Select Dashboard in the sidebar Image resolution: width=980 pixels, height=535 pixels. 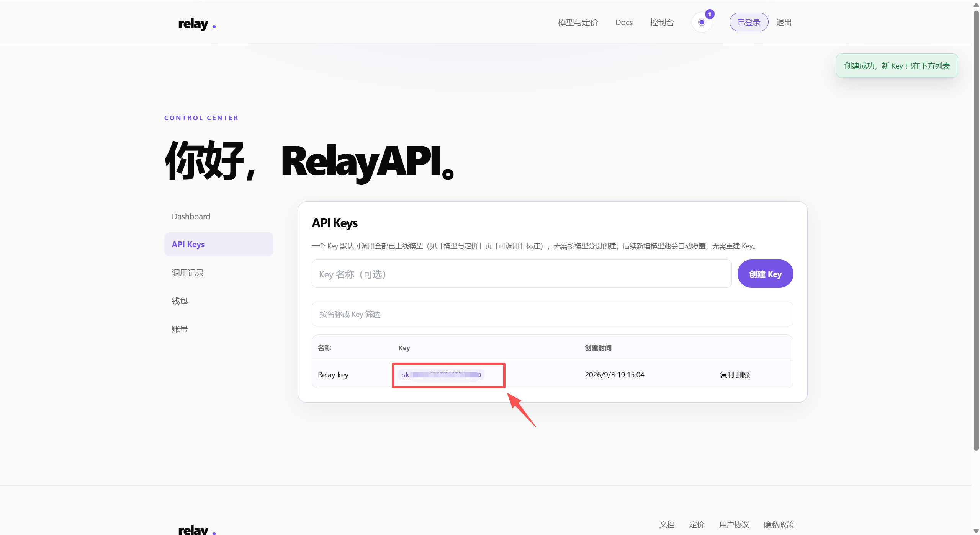tap(219, 216)
